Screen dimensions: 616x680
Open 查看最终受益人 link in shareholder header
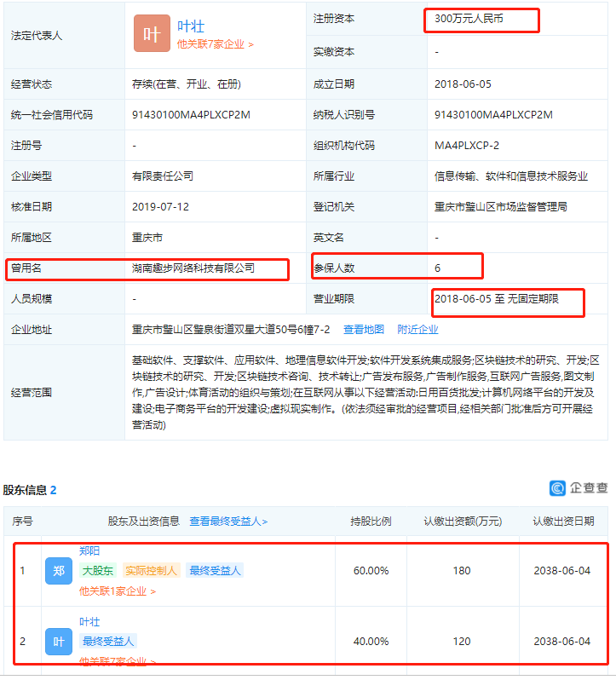[x=228, y=522]
